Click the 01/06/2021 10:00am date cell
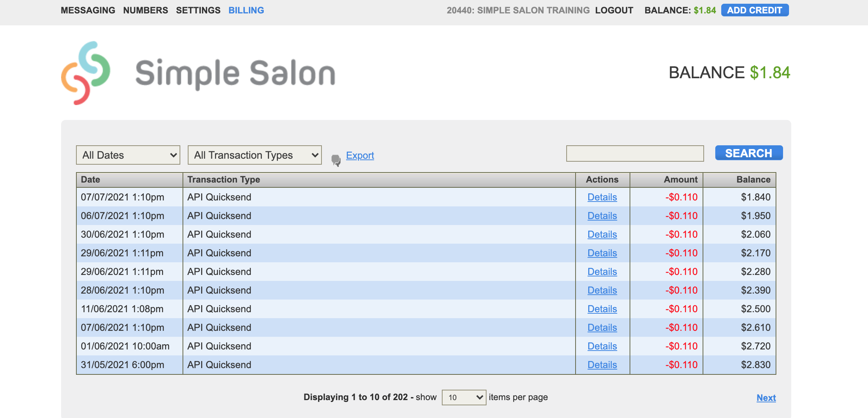868x418 pixels. point(130,346)
